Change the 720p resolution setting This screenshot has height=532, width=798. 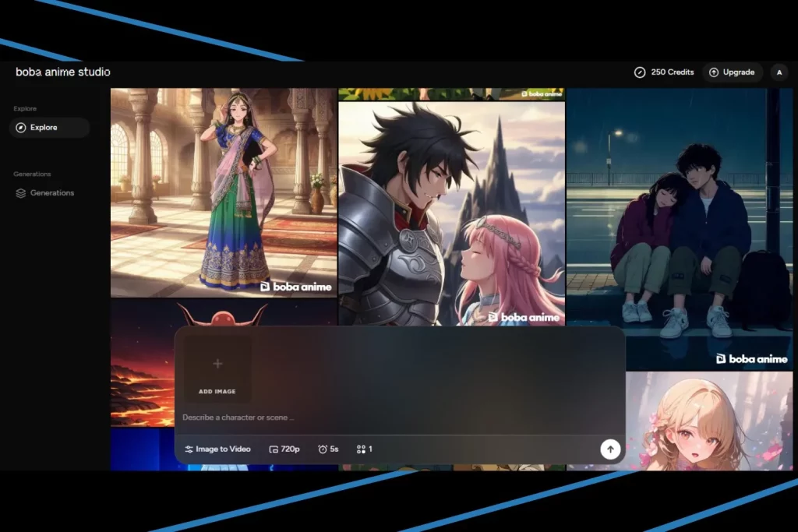pos(284,449)
